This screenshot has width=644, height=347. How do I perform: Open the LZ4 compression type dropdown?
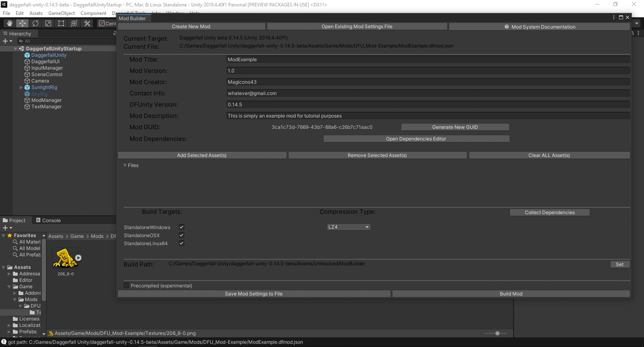coord(349,227)
